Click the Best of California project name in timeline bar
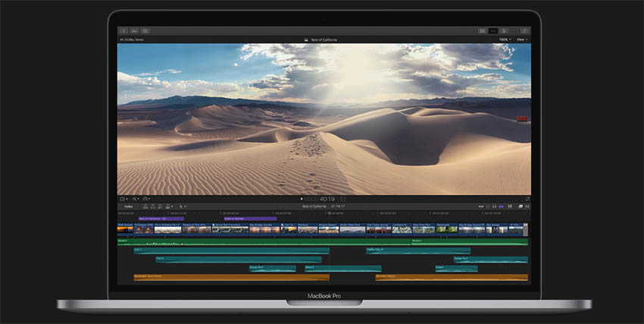The width and height of the screenshot is (644, 324). coord(313,206)
